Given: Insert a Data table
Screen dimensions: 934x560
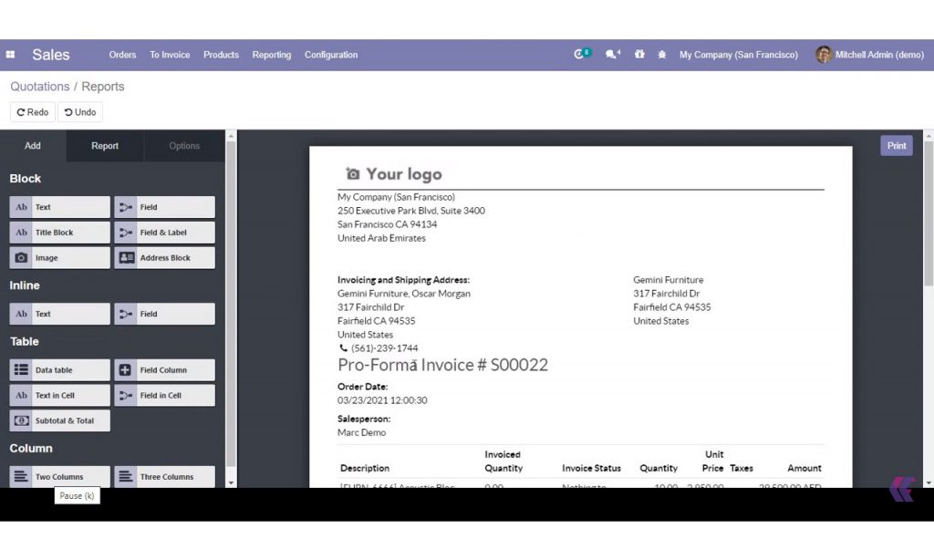Looking at the screenshot, I should point(59,369).
